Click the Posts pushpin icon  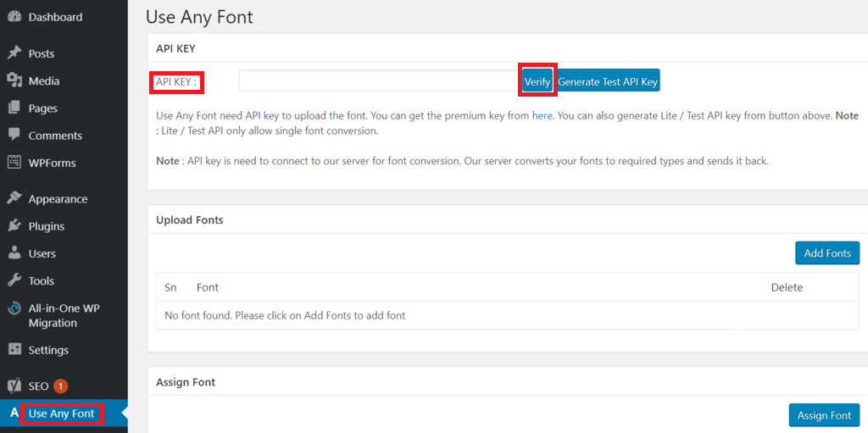(x=14, y=53)
